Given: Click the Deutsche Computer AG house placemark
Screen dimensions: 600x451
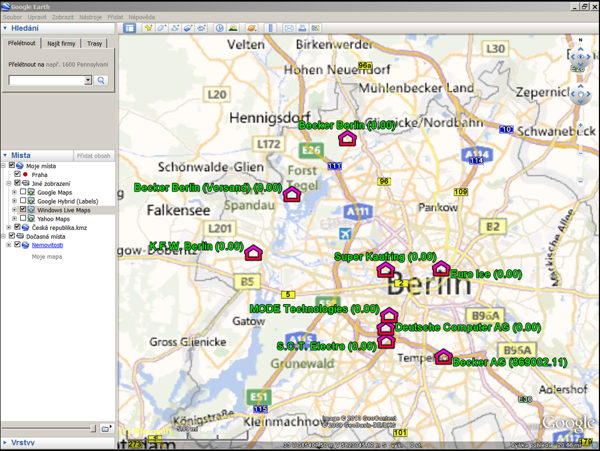Looking at the screenshot, I should 385,328.
